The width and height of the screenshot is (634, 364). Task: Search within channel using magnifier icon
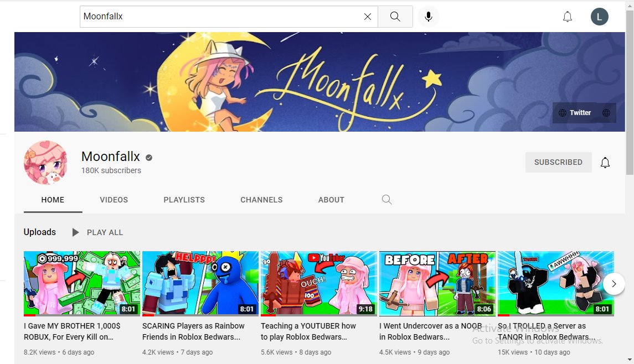(x=386, y=200)
